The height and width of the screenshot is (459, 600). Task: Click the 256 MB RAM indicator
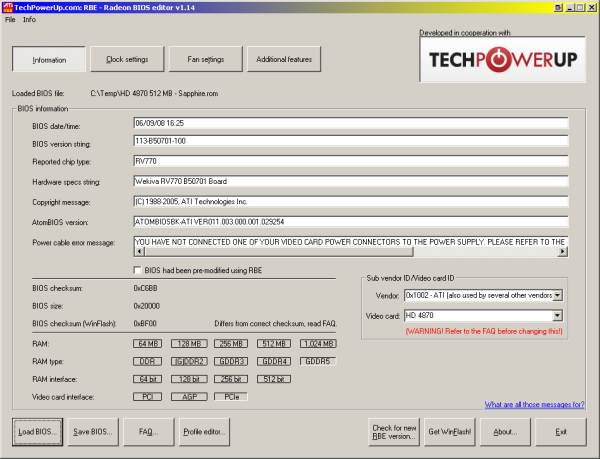point(231,343)
